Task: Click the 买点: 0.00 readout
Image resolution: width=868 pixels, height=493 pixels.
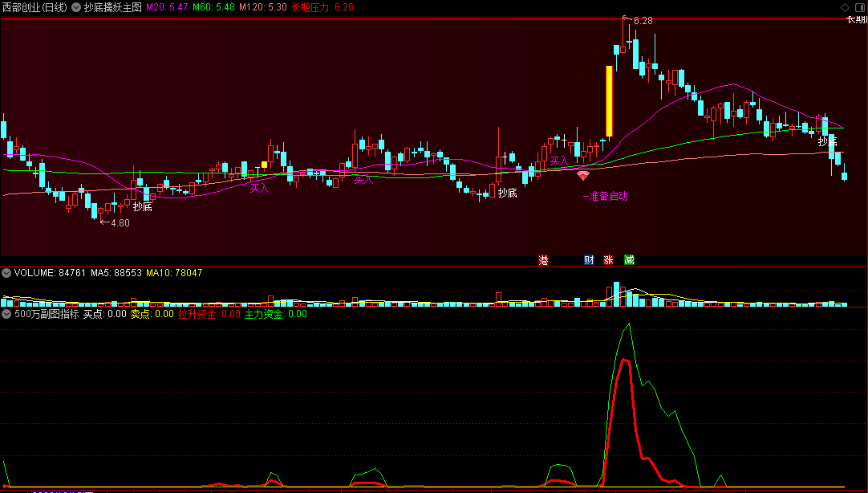Action: tap(104, 314)
